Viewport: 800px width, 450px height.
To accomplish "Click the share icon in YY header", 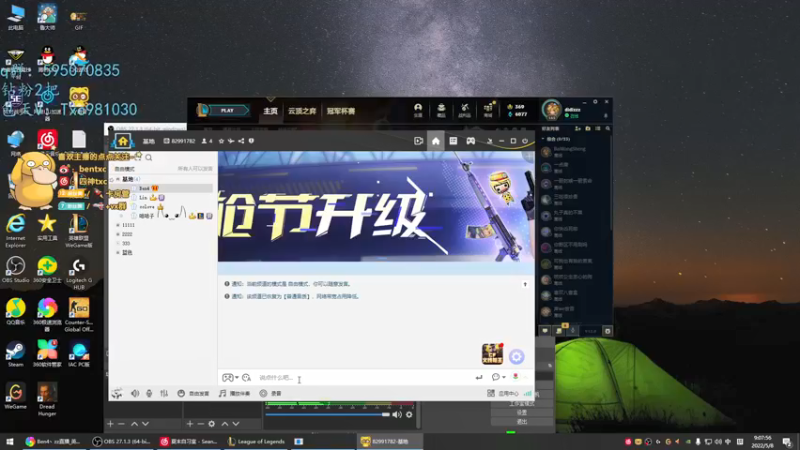I will [241, 141].
